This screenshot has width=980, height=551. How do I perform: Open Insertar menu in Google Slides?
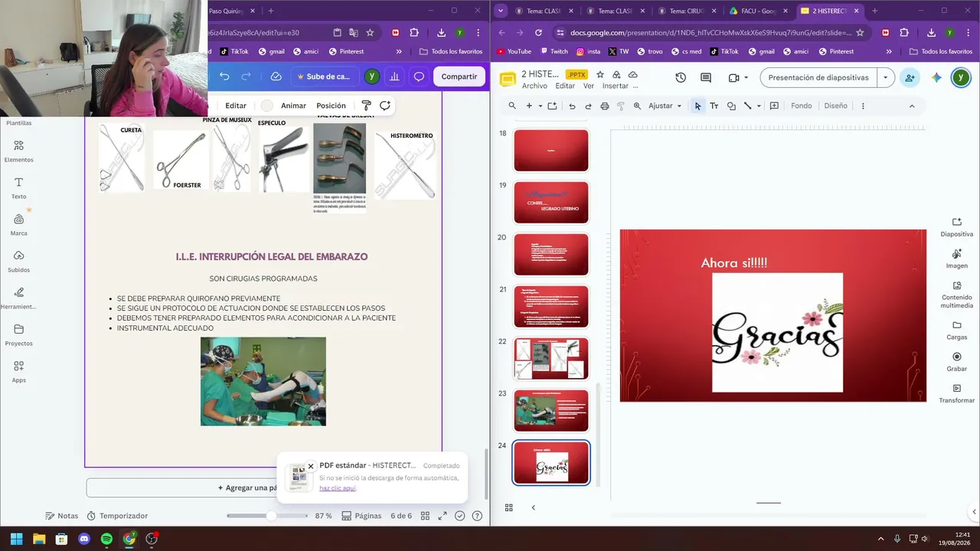[615, 86]
